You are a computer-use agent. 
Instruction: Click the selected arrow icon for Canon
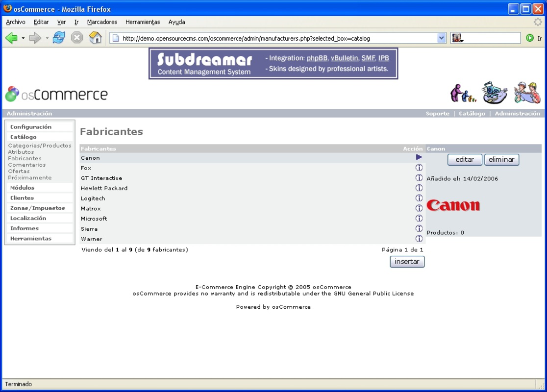419,157
